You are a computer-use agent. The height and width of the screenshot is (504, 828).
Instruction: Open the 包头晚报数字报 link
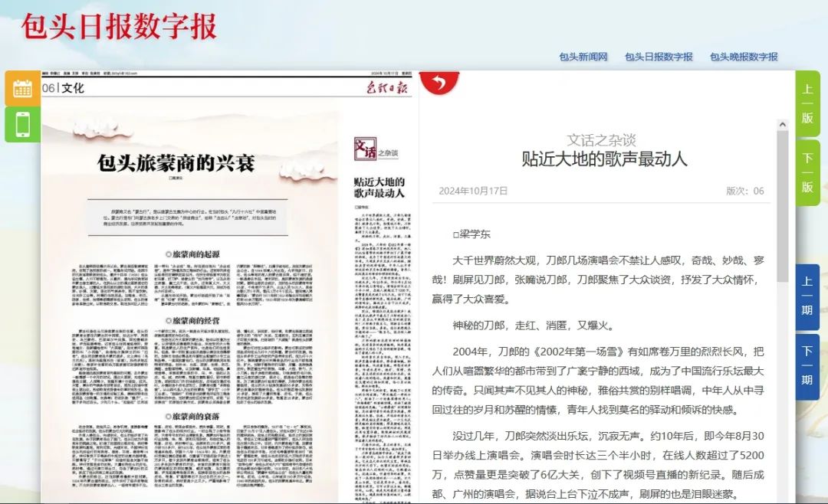pos(743,56)
